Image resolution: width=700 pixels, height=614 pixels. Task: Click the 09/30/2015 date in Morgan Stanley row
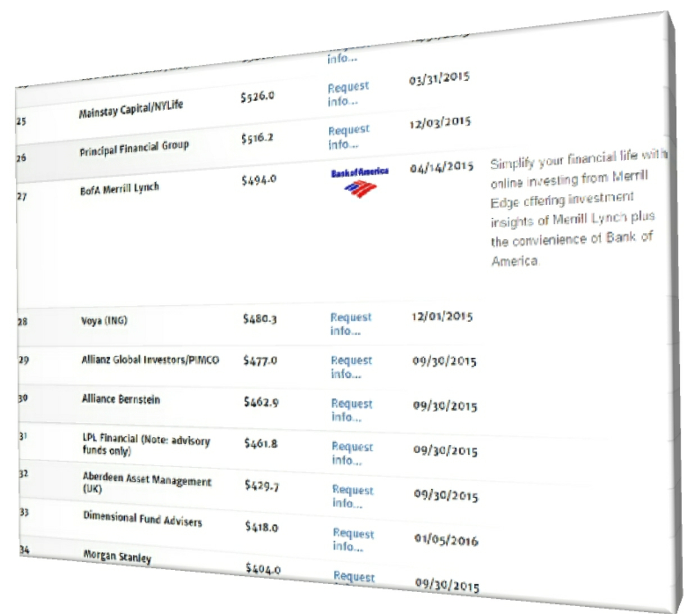pos(448,585)
